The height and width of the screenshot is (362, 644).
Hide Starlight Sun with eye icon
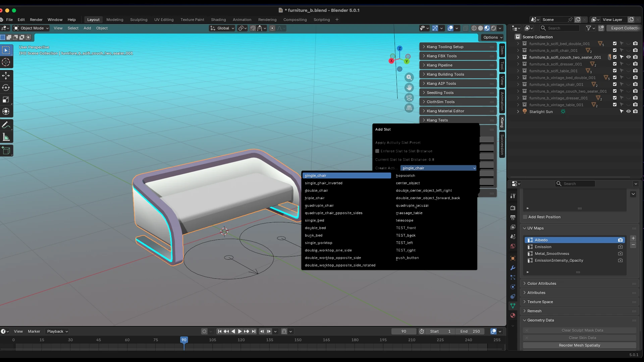tap(628, 112)
